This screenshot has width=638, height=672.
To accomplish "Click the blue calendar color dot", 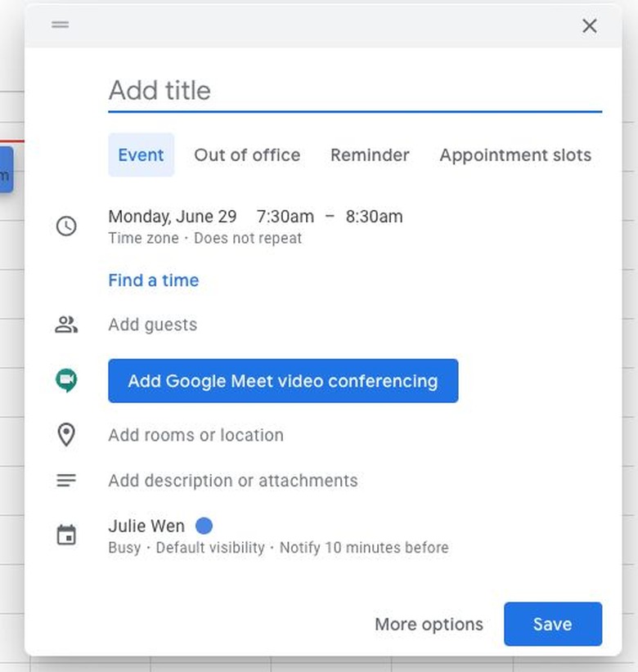I will (204, 526).
